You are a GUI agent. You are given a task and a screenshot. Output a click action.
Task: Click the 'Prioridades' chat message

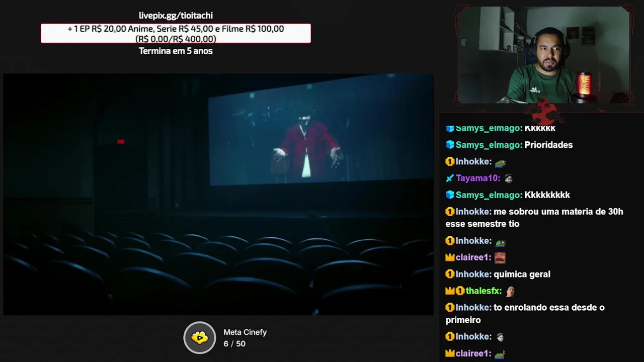click(x=548, y=145)
